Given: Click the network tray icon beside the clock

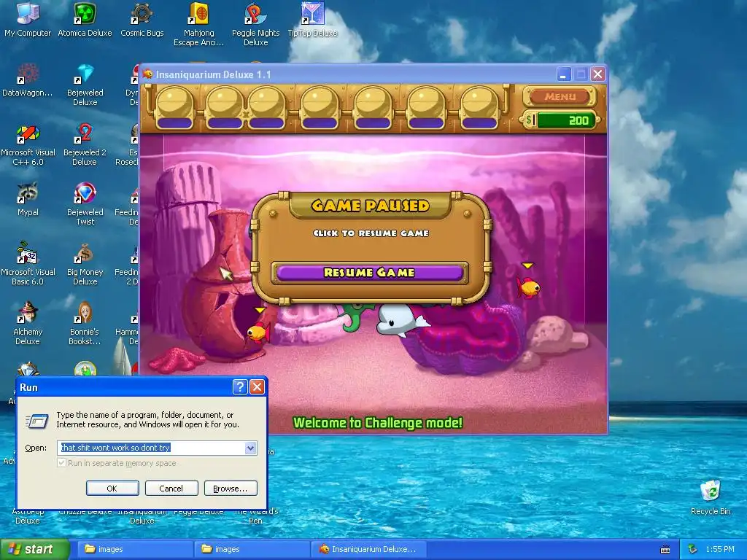Looking at the screenshot, I should coord(693,549).
